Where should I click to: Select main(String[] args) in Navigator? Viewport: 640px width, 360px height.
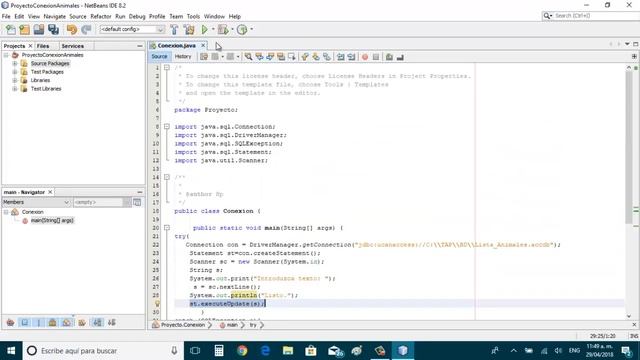52,220
